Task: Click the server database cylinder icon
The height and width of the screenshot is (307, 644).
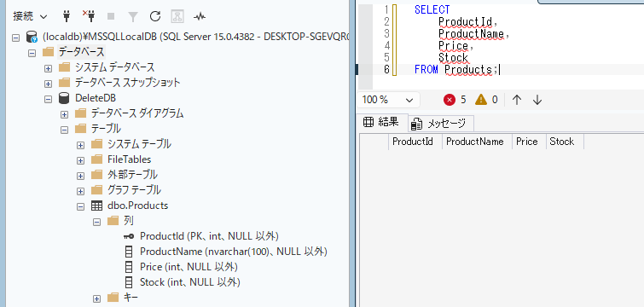Action: 32,37
